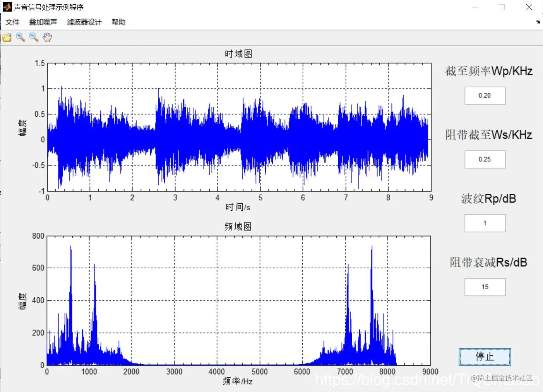This screenshot has width=543, height=392.
Task: Click inside the time-domain waveform plot
Action: point(239,127)
